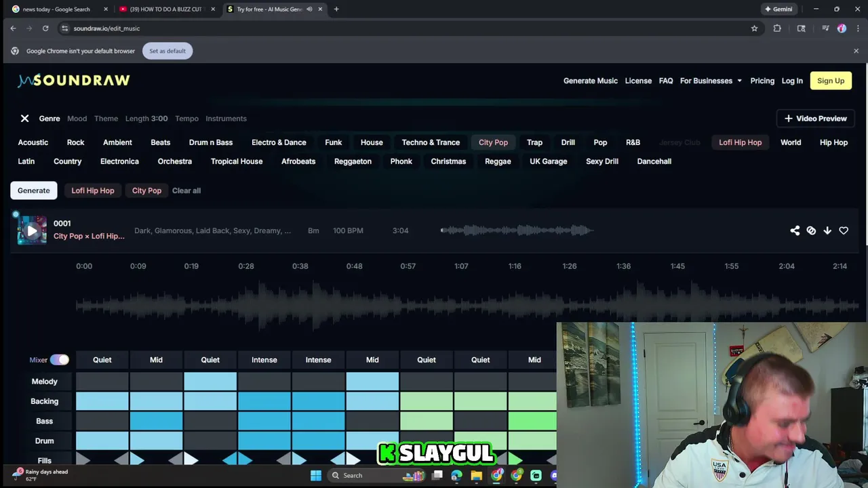Open the Theme filter
868x488 pixels.
pos(106,119)
